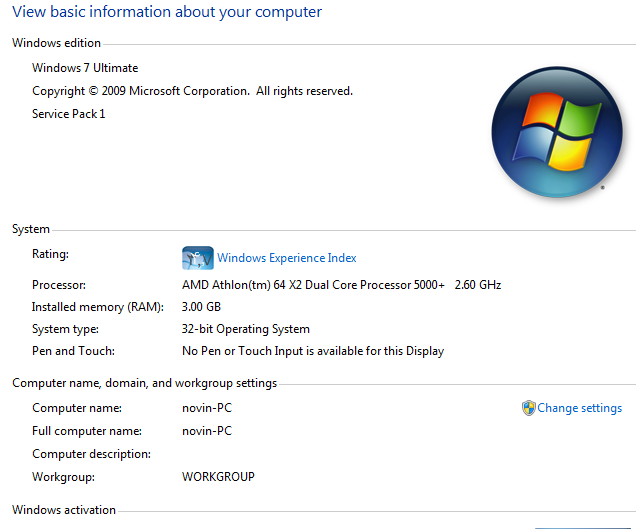Click the 'No Pen or Touch Input' text
Screen dimensions: 639x529
[313, 351]
